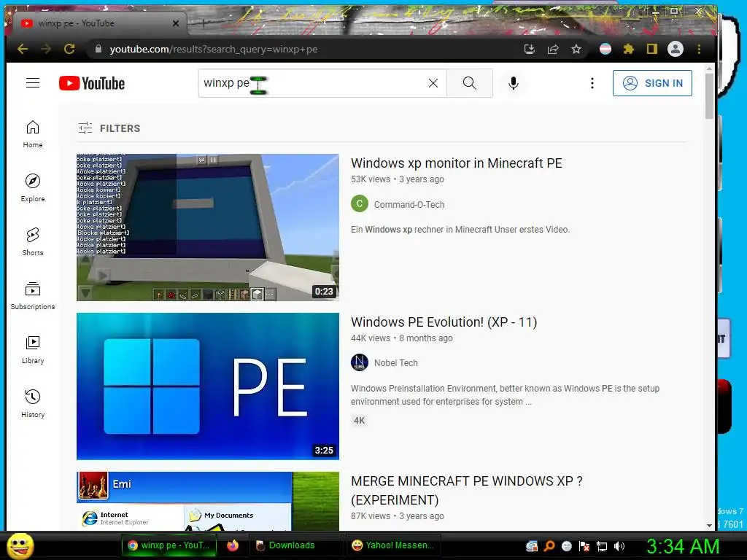Play Windows PE Evolution thumbnail
The width and height of the screenshot is (747, 560).
208,386
